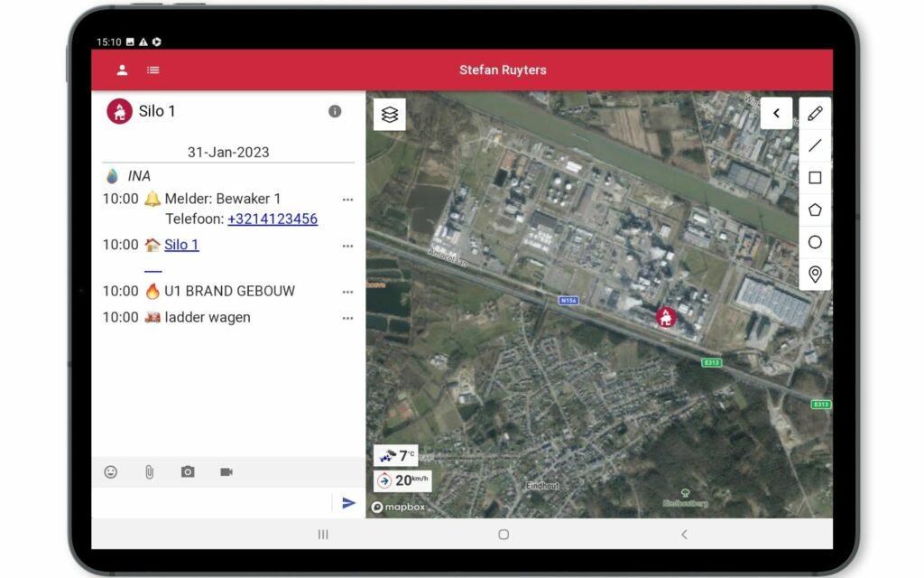Attach a file with the paperclip
Screen dimensions: 924x578
[149, 471]
